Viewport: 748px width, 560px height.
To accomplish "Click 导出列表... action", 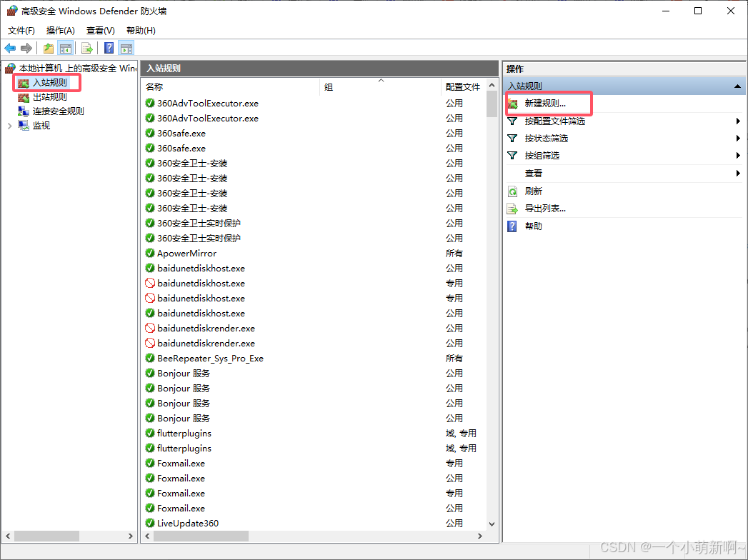I will (545, 209).
